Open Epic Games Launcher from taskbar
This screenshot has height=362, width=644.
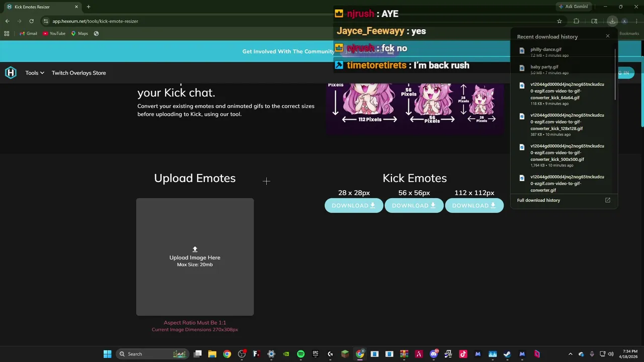[x=315, y=354]
